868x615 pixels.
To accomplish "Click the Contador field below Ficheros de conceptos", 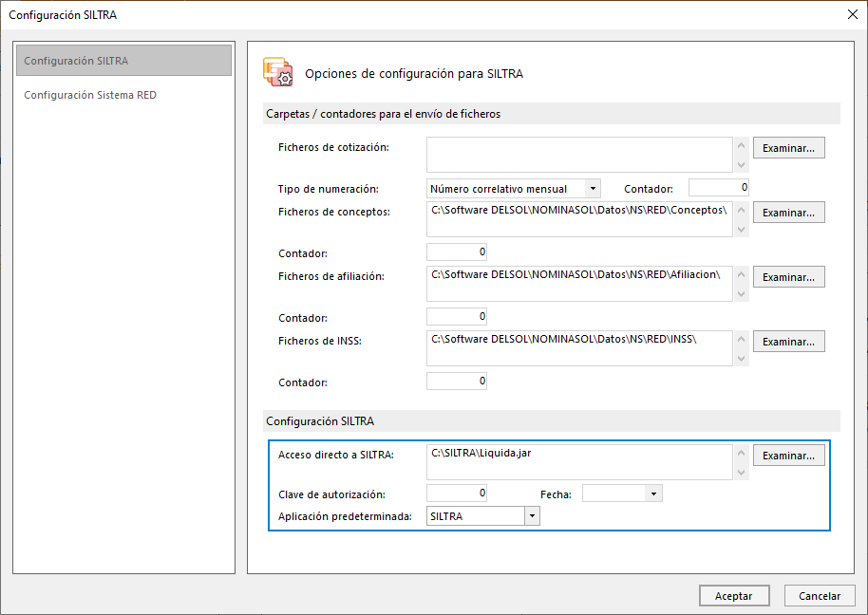I will (x=457, y=252).
